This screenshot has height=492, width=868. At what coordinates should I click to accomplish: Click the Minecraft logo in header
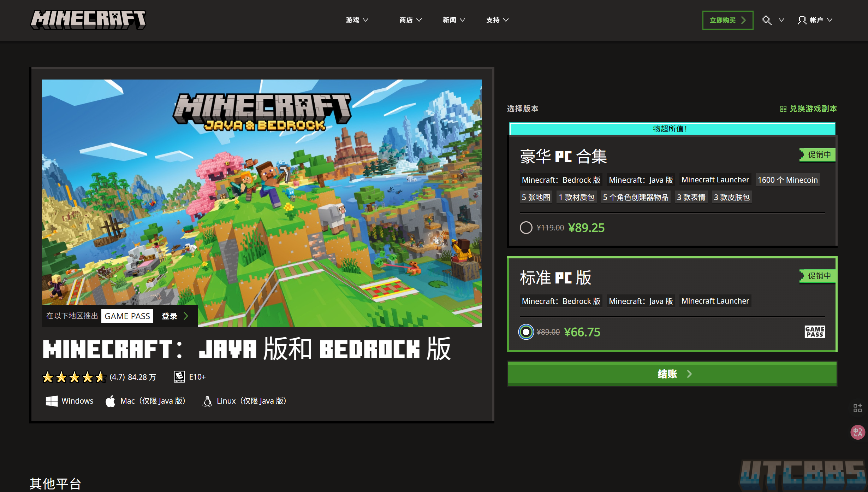tap(88, 20)
